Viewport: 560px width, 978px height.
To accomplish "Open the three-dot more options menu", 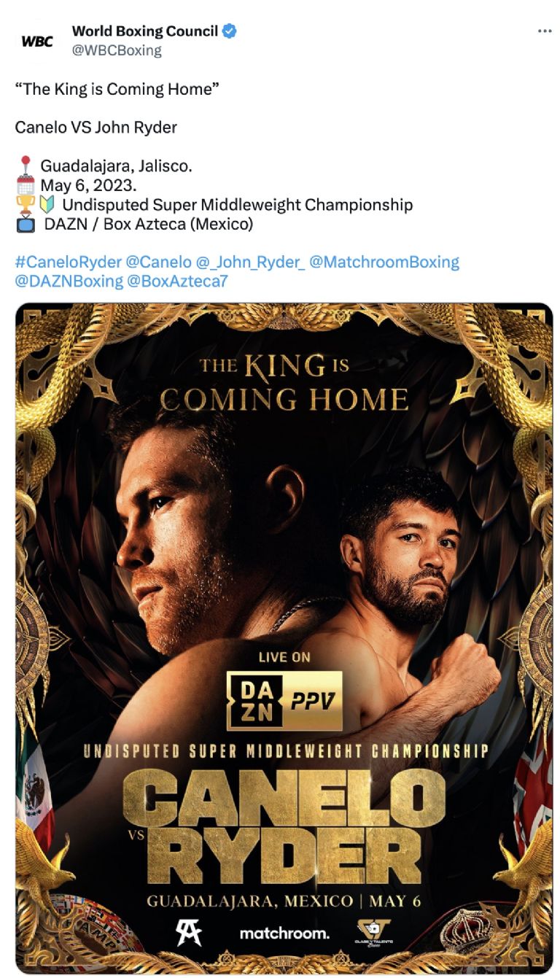I will 544,31.
